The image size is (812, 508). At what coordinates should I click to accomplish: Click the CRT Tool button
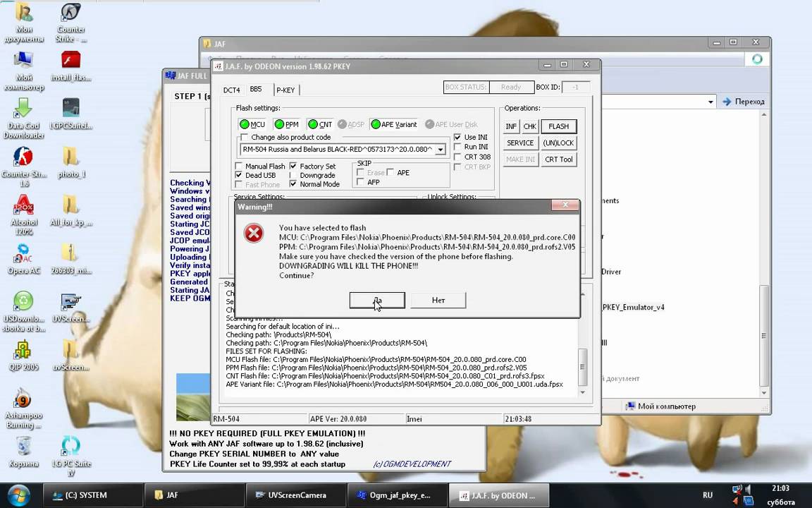point(559,159)
